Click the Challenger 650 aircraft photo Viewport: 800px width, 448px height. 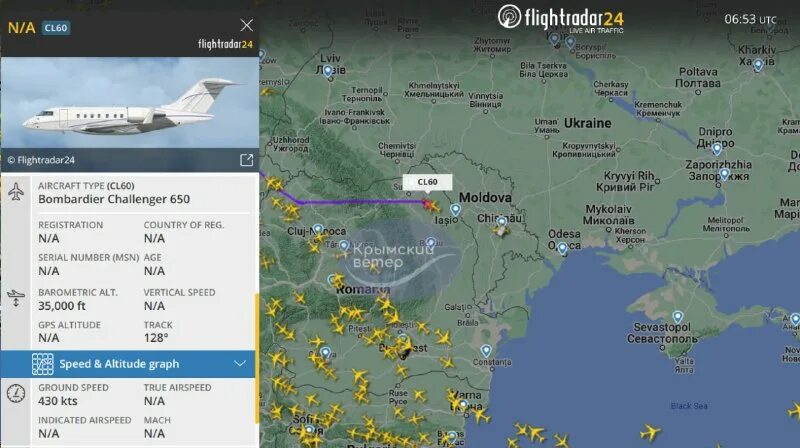click(130, 103)
